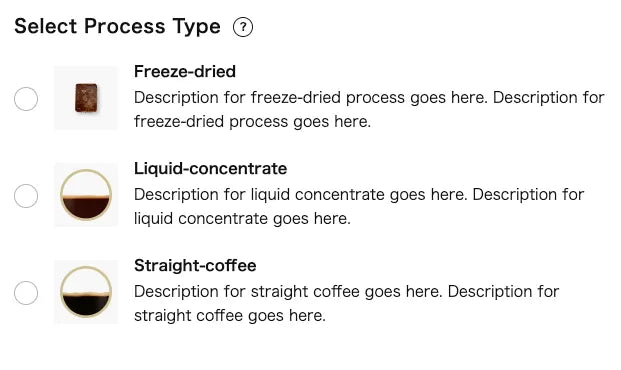The height and width of the screenshot is (370, 621).
Task: Select the Liquid-concentrate radio button
Action: 26,196
